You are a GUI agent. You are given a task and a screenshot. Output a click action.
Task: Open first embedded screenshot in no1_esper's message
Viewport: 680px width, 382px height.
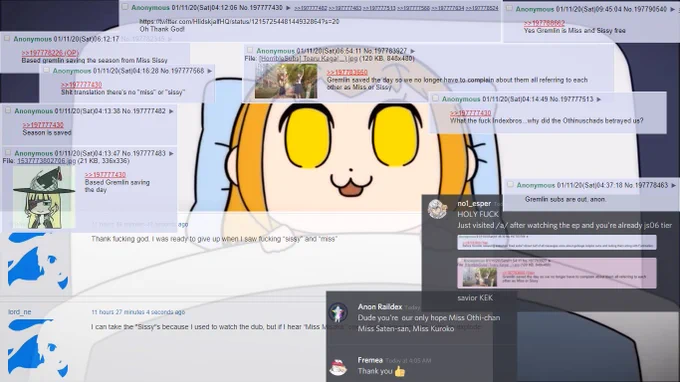pyautogui.click(x=557, y=242)
